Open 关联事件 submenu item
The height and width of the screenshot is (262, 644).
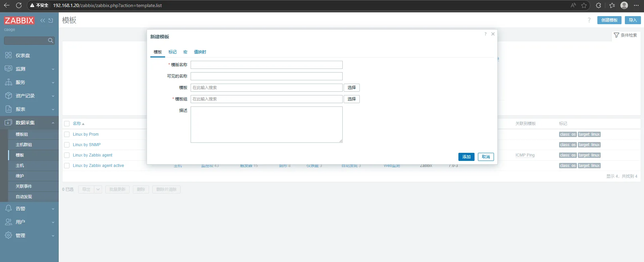33,186
